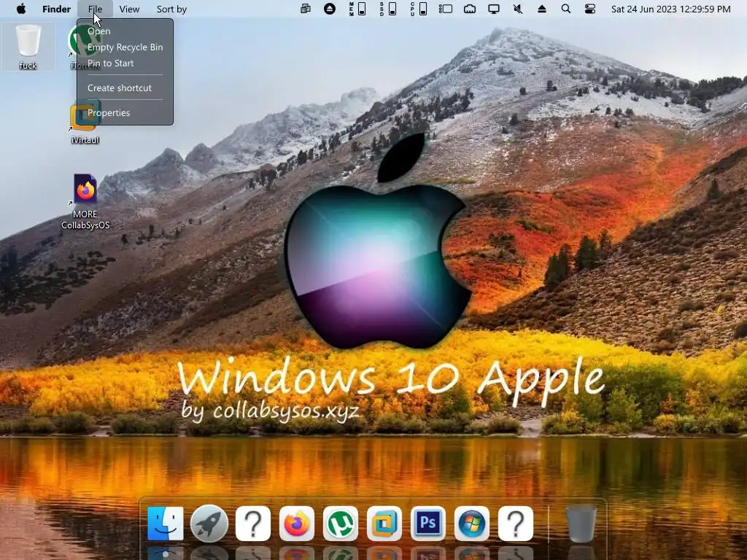
Task: Open the Apple logo menu
Action: coord(21,9)
